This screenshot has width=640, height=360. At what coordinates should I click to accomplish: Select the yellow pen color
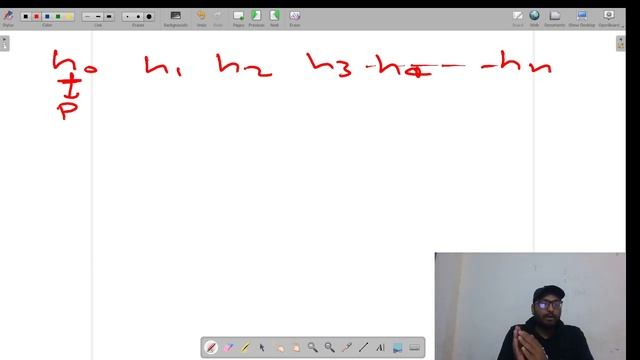coord(69,17)
